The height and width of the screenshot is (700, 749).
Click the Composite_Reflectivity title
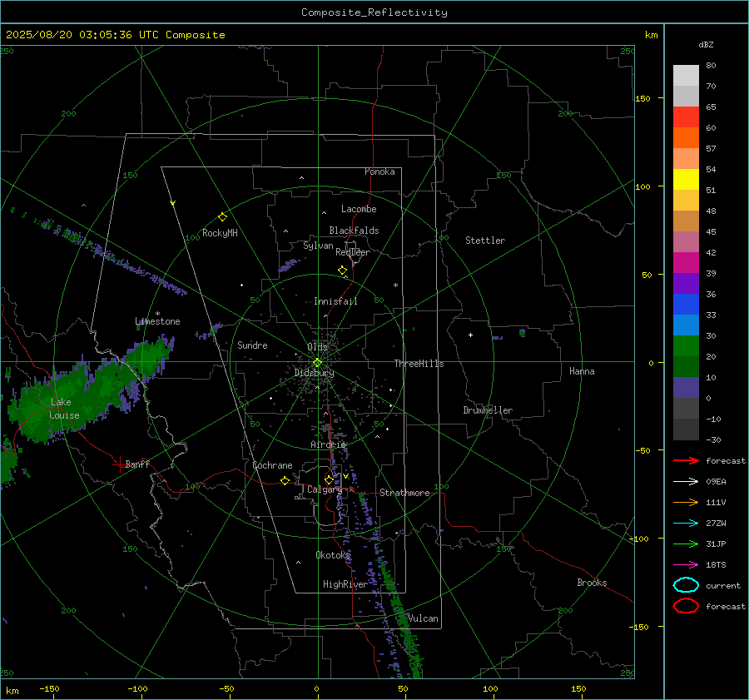pos(374,12)
